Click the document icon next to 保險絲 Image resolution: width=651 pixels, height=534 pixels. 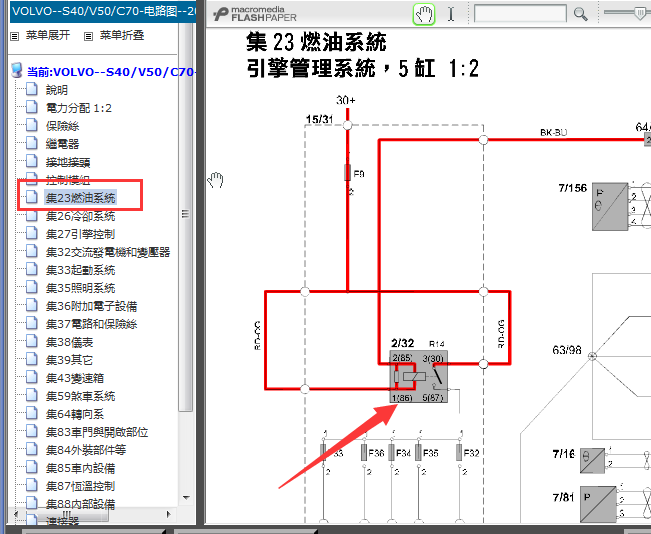tap(32, 125)
